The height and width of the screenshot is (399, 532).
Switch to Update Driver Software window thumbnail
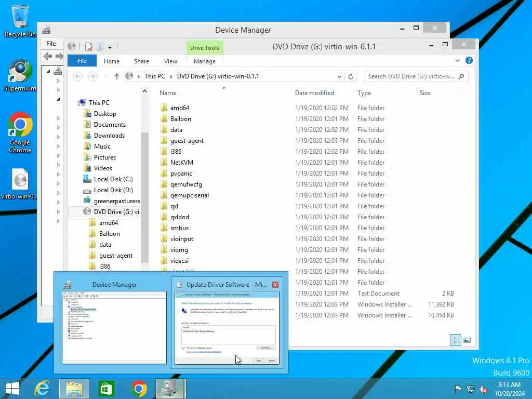[x=227, y=323]
